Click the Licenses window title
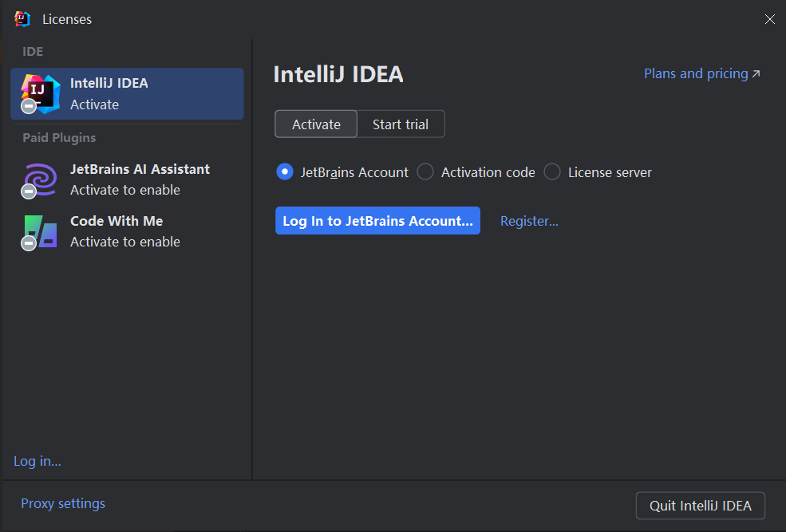The image size is (786, 532). (67, 19)
